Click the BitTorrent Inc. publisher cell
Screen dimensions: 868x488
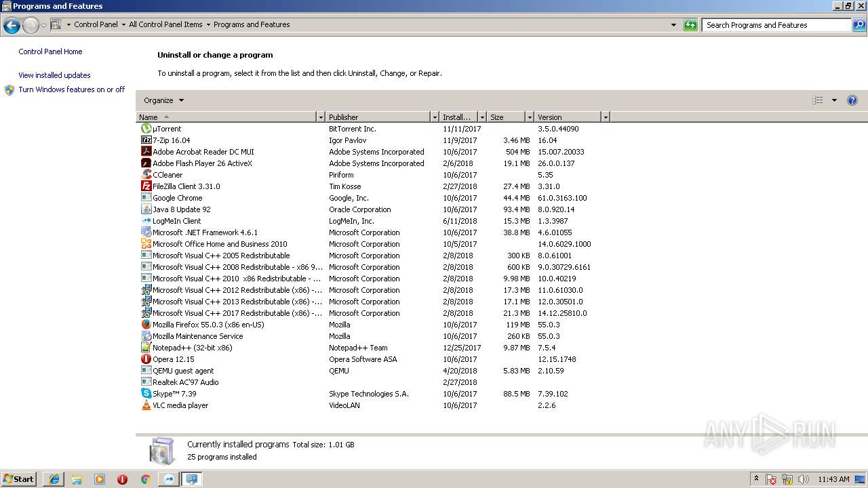tap(353, 129)
